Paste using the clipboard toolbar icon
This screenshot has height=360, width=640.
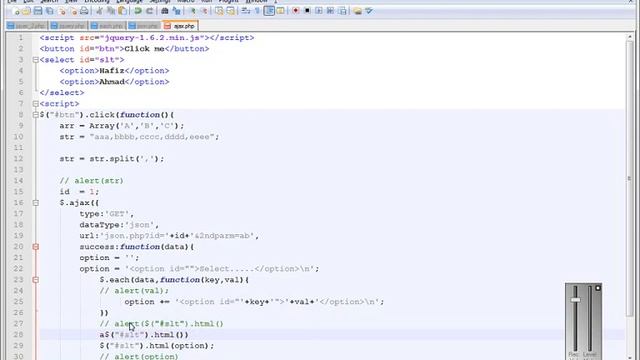tap(122, 11)
